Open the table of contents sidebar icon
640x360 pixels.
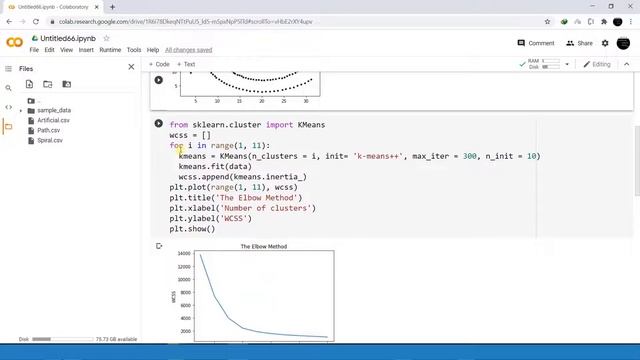coord(8,69)
